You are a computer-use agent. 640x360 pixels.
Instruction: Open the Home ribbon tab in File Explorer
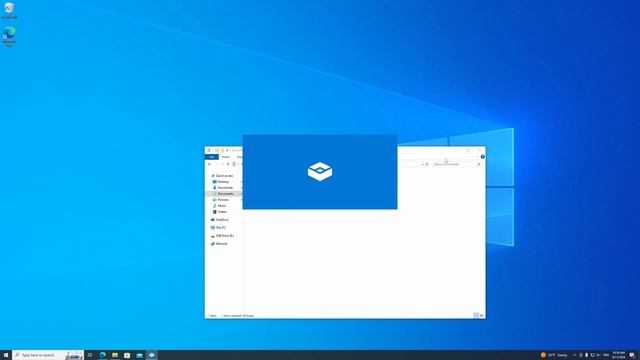pos(226,157)
